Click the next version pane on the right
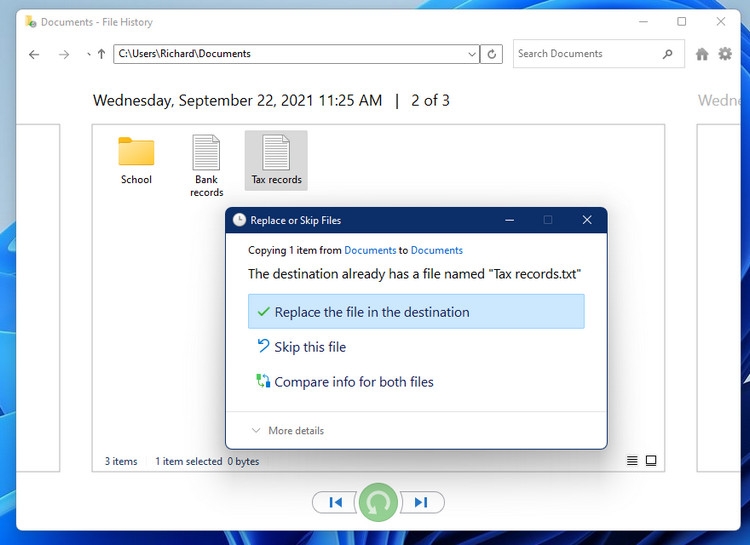 tap(718, 298)
